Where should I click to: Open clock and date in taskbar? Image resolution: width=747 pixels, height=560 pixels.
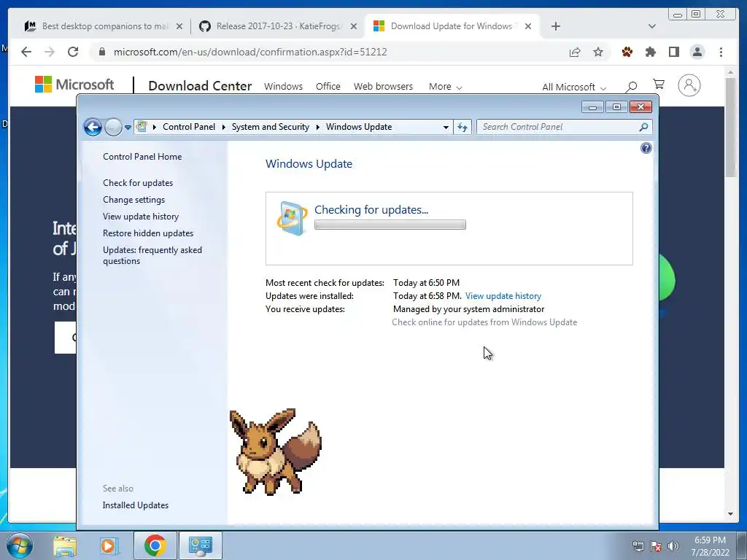(x=711, y=546)
